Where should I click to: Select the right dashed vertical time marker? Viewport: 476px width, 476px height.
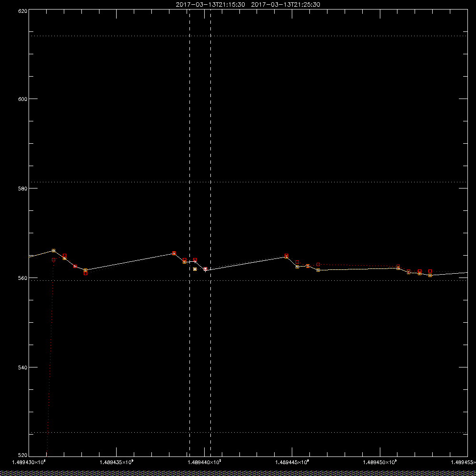pyautogui.click(x=211, y=233)
